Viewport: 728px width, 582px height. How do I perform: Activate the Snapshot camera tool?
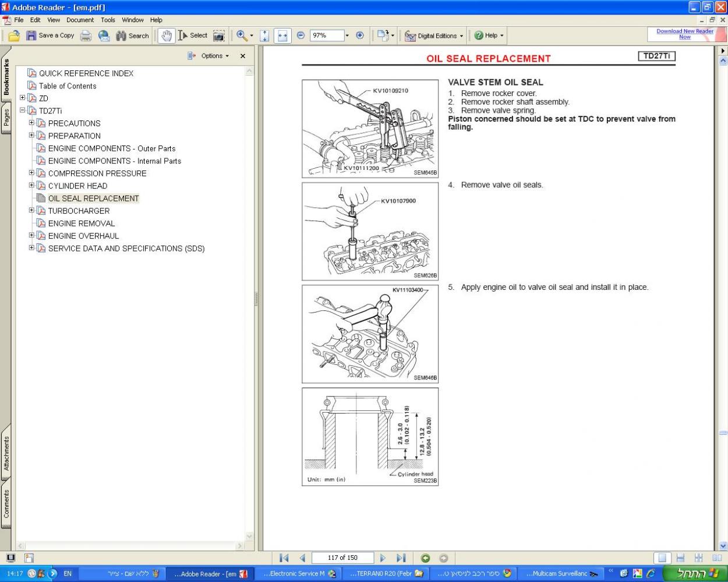click(218, 36)
